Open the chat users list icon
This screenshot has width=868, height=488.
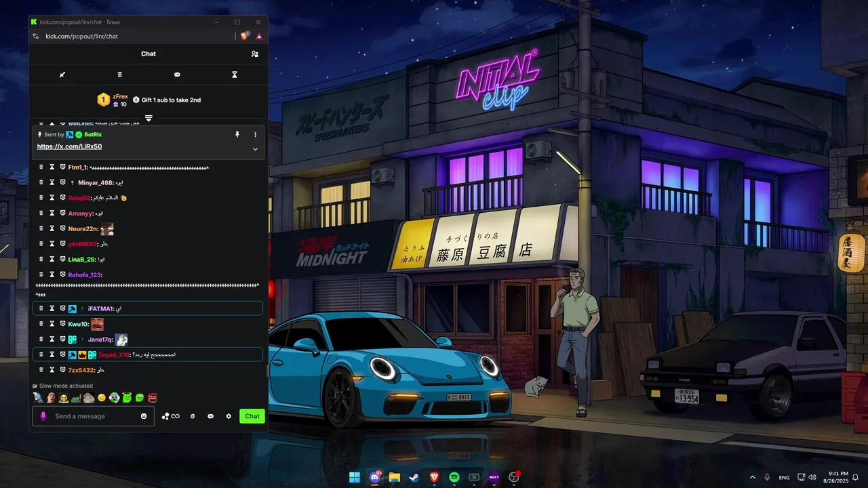[255, 54]
